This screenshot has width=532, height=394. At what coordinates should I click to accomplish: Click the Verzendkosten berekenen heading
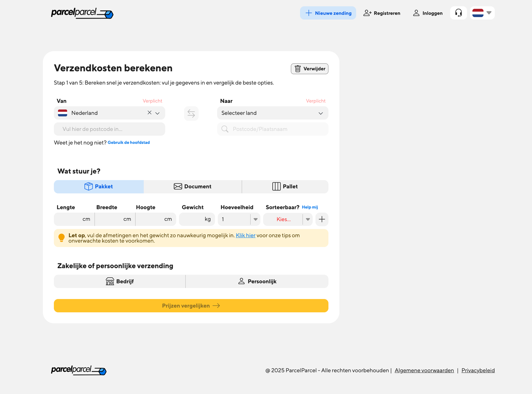[x=113, y=68]
